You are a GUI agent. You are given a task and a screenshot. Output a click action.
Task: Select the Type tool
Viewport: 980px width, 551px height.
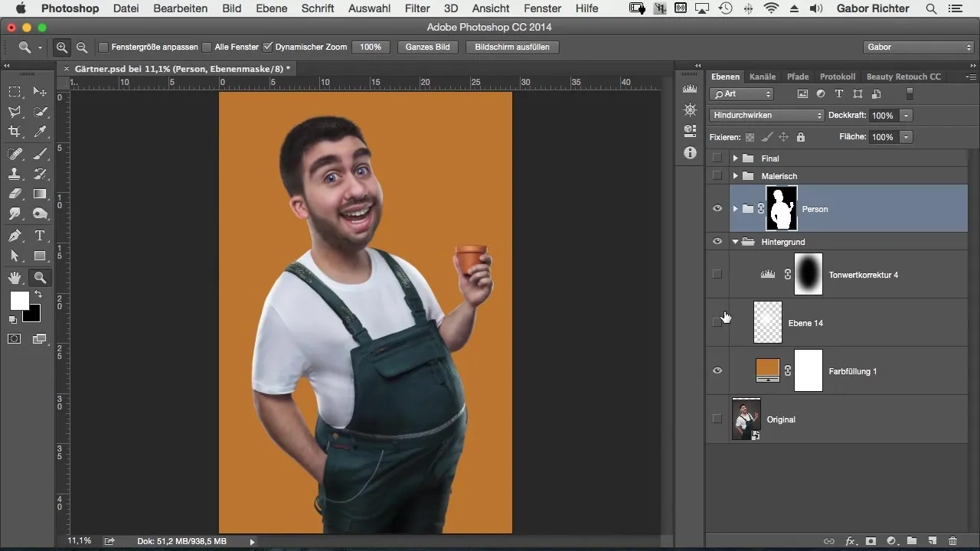[40, 236]
